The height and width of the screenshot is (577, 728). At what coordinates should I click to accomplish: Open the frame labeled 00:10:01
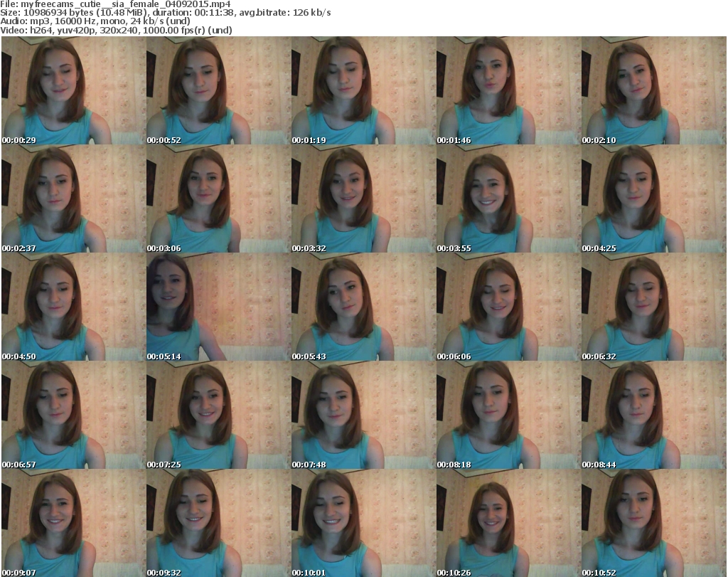click(363, 523)
